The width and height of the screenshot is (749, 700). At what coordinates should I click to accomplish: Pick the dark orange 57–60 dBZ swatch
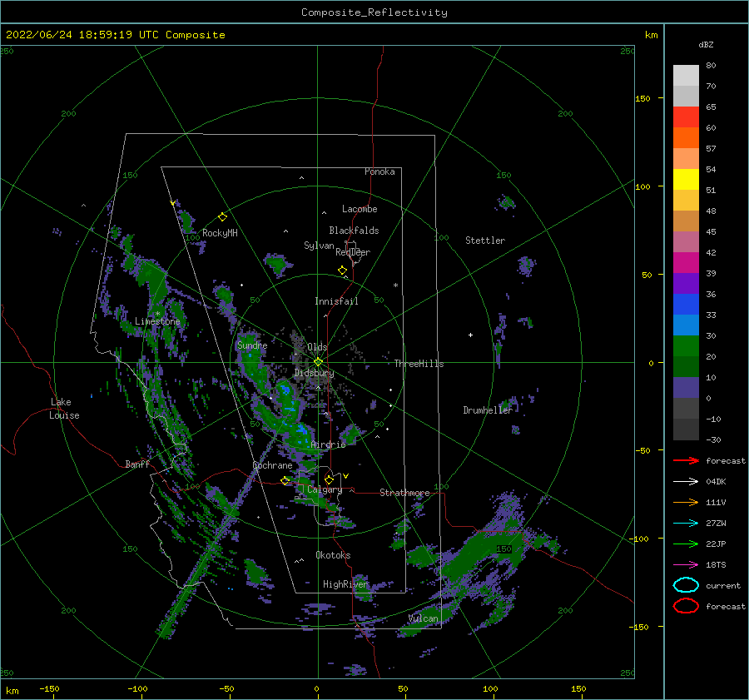click(686, 138)
